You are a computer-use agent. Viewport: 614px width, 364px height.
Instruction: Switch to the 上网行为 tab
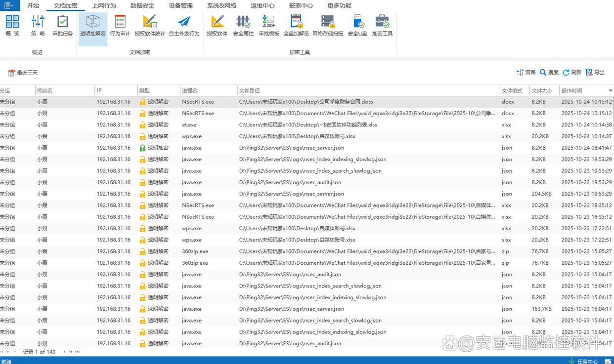[104, 6]
